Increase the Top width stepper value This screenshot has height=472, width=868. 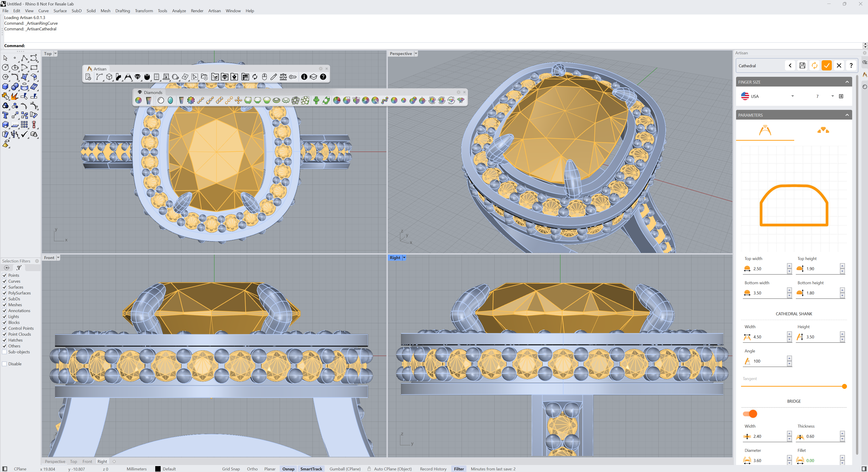[789, 266]
